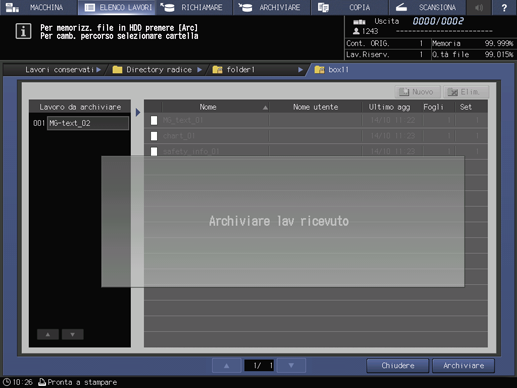Click the 0000/0002 output counter
The image size is (517, 388).
click(x=438, y=21)
